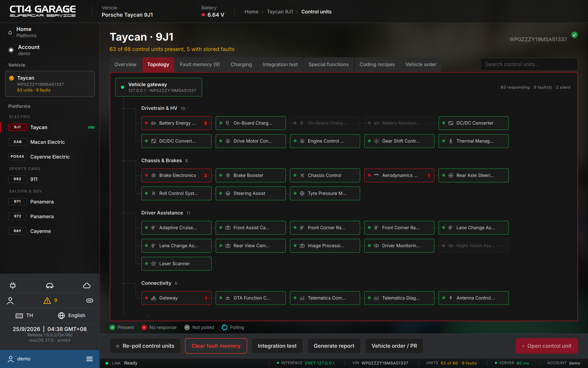Screen dimensions: 588x368
Task: Click the Driver Assistance group heading
Action: point(162,213)
